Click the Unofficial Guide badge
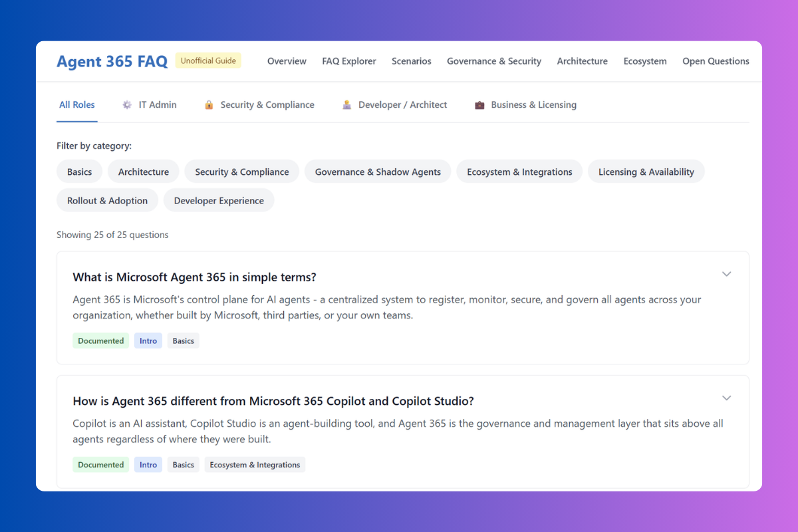 (x=208, y=60)
